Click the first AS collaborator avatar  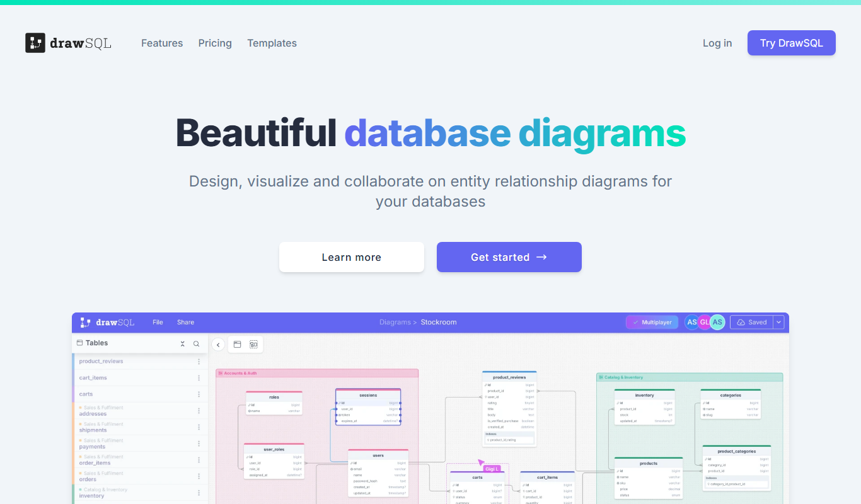[692, 322]
